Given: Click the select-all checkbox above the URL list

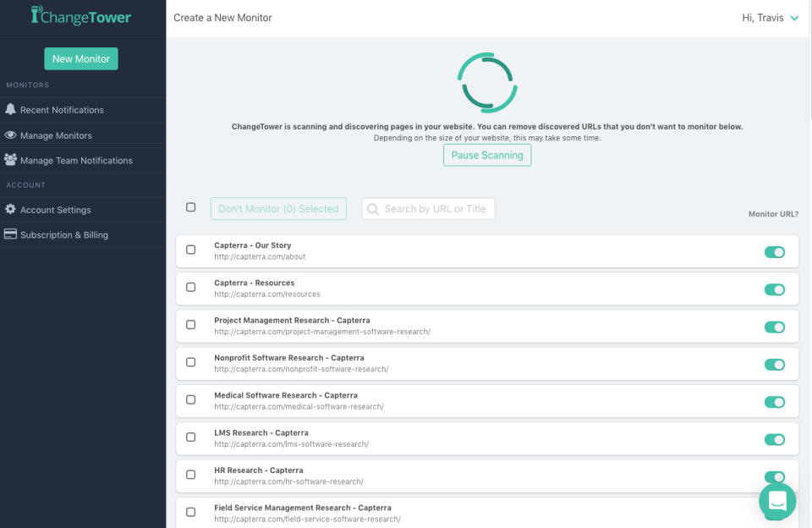Looking at the screenshot, I should [190, 206].
